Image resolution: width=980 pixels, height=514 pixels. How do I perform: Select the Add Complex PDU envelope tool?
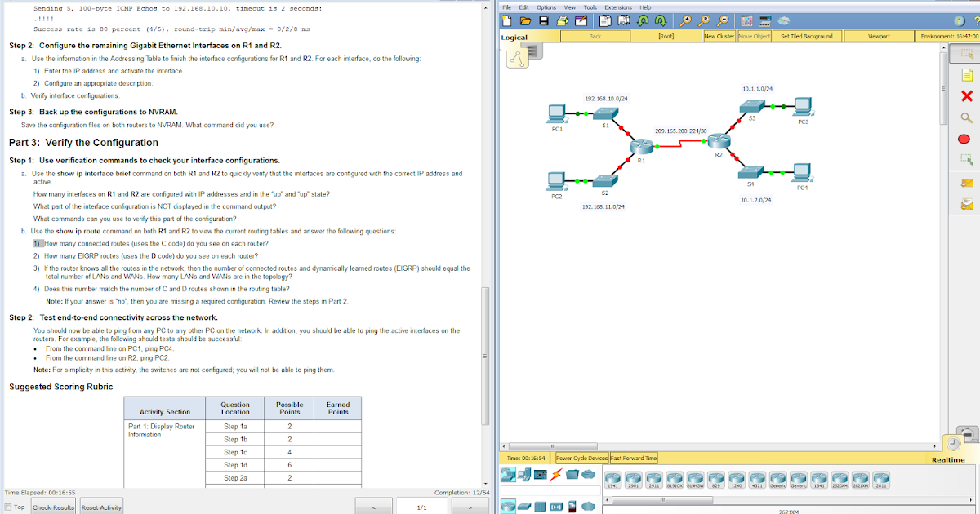click(x=967, y=203)
